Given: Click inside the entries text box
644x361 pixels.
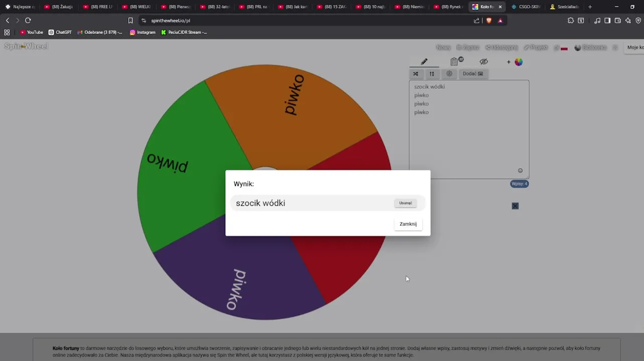Looking at the screenshot, I should click(x=469, y=129).
